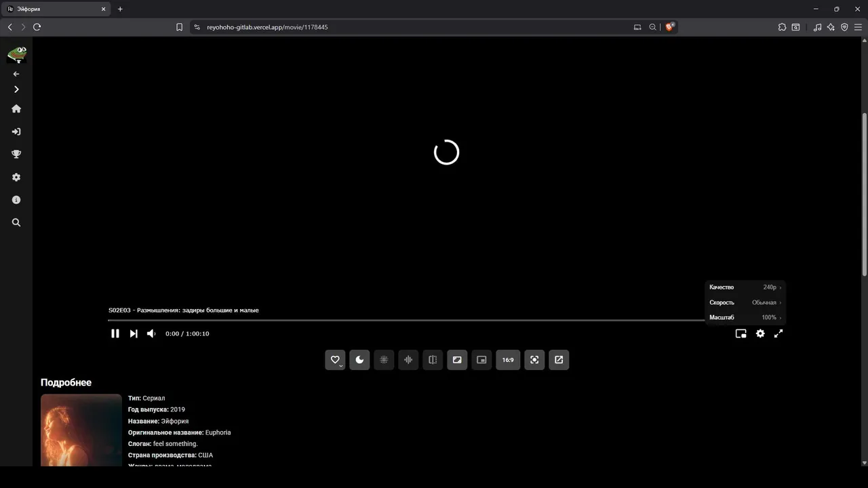Click the frog logo in sidebar
This screenshot has height=488, width=868.
pos(16,54)
